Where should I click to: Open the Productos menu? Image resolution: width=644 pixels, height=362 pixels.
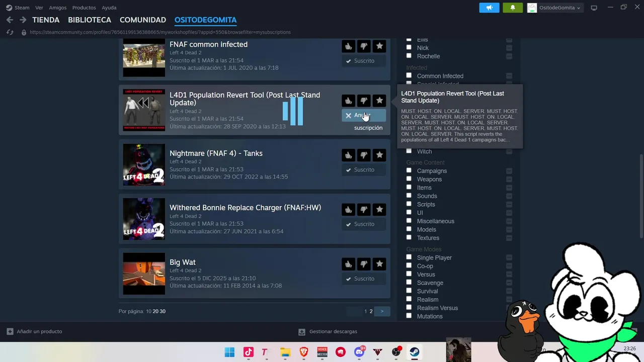point(84,8)
